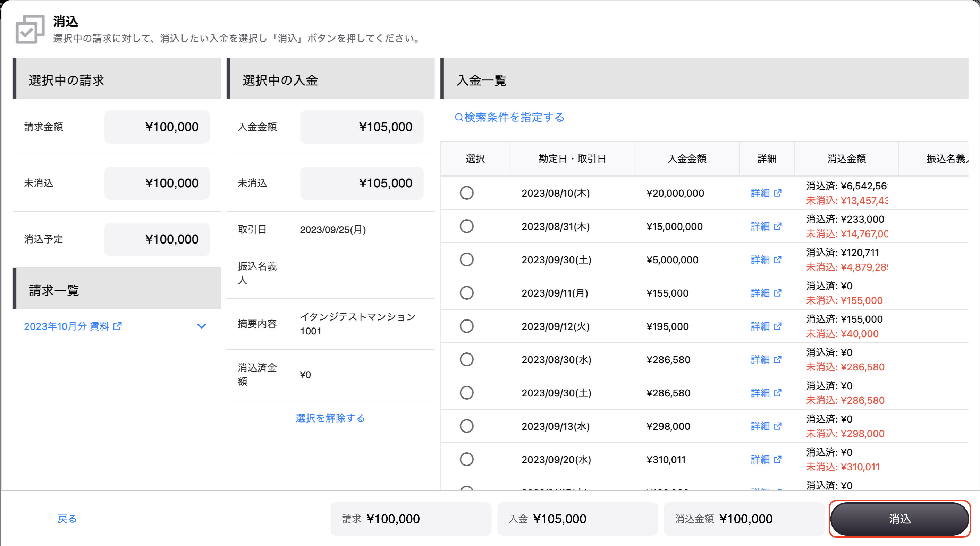This screenshot has width=980, height=546.
Task: Open the external icon in the ¥20,000,000 row
Action: point(778,193)
